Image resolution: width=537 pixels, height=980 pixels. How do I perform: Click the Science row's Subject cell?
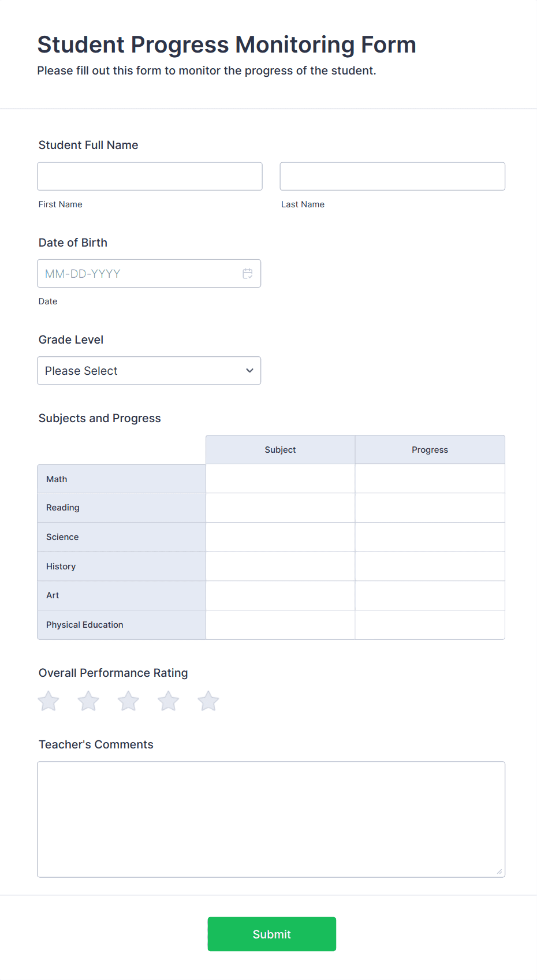279,536
